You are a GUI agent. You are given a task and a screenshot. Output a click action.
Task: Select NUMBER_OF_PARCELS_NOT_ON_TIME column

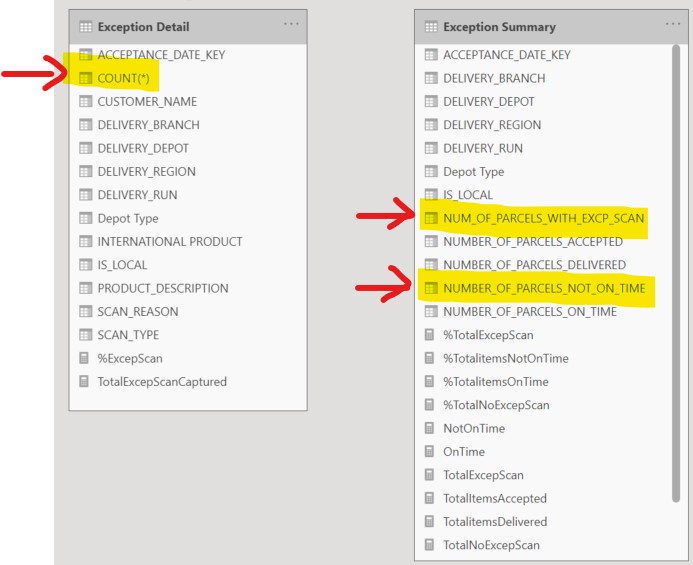tap(544, 288)
